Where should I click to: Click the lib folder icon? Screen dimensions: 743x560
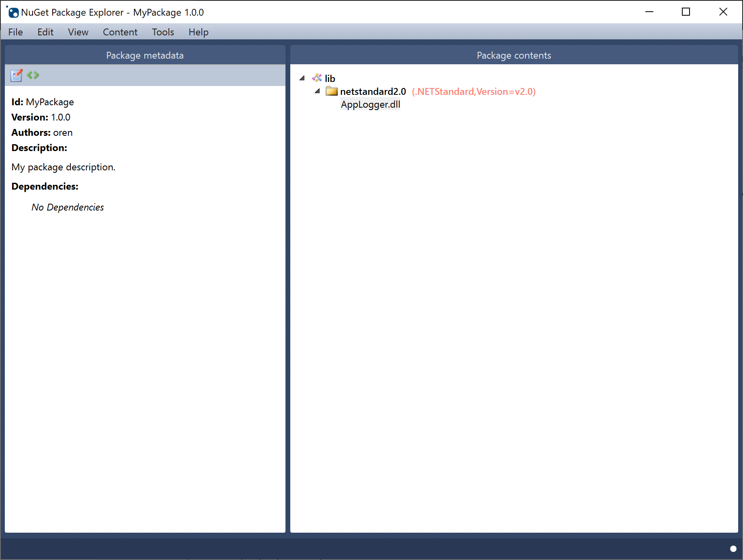317,78
